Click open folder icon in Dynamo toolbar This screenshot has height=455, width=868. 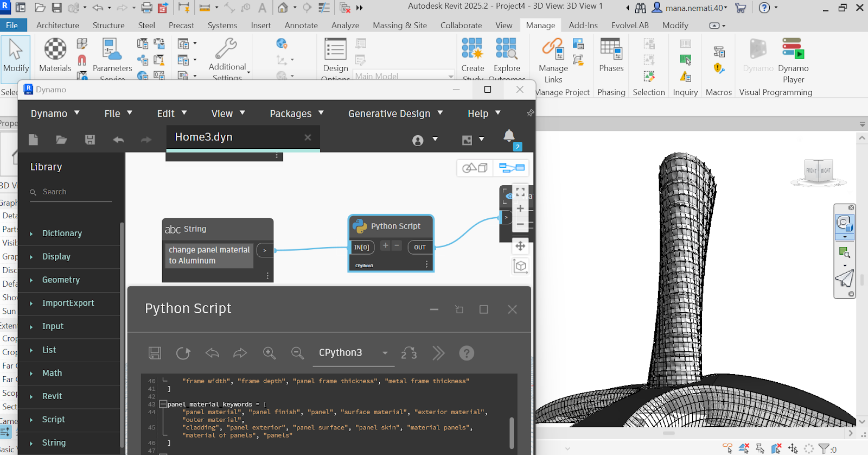pyautogui.click(x=61, y=140)
